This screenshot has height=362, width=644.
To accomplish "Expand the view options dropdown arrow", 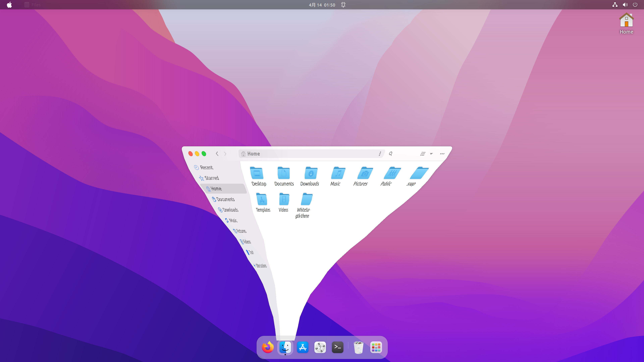I will pyautogui.click(x=432, y=154).
